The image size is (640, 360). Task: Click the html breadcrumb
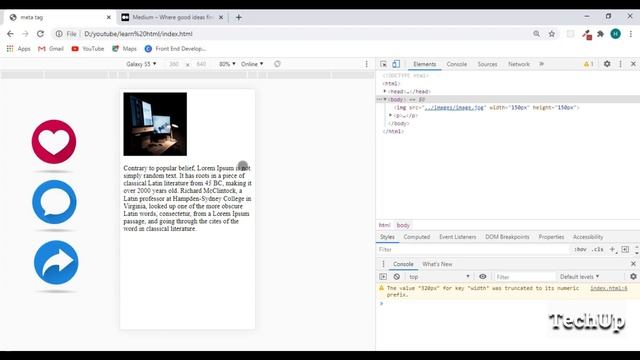(384, 225)
